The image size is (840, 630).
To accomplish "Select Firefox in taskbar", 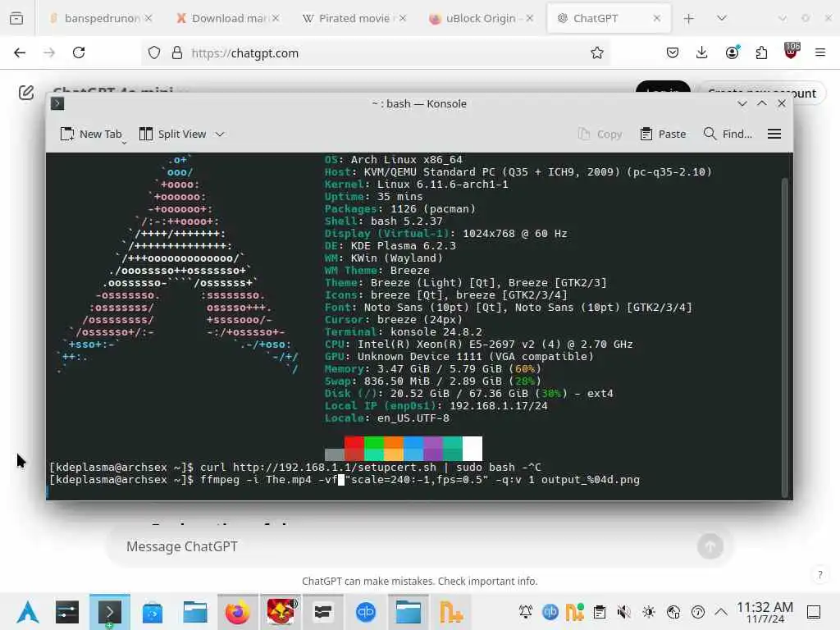I will point(237,612).
